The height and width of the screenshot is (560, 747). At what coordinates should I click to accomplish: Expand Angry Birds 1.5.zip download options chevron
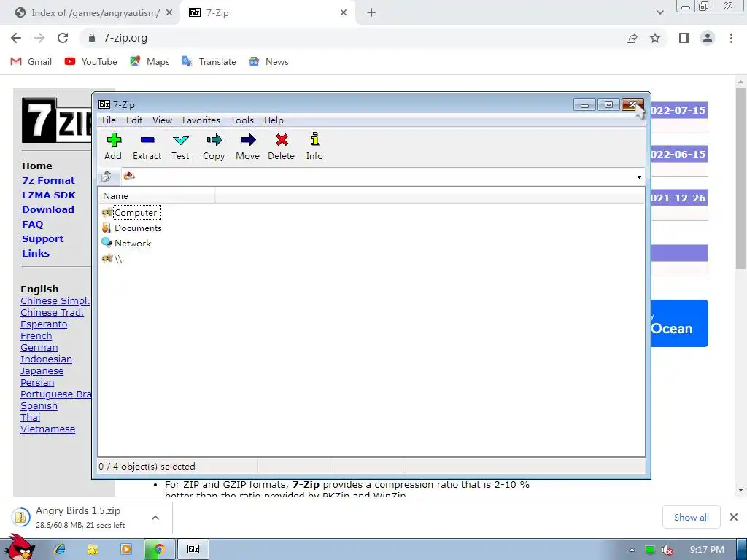coord(155,518)
